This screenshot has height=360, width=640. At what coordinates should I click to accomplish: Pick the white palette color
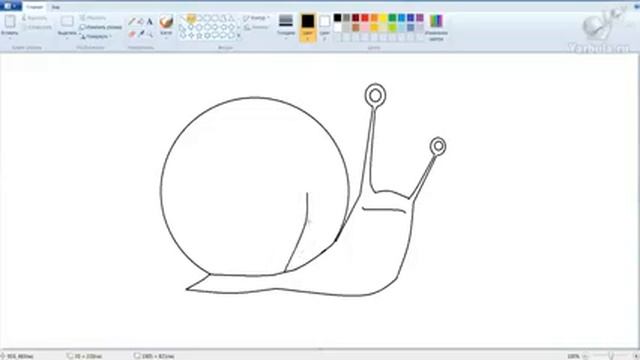point(338,27)
